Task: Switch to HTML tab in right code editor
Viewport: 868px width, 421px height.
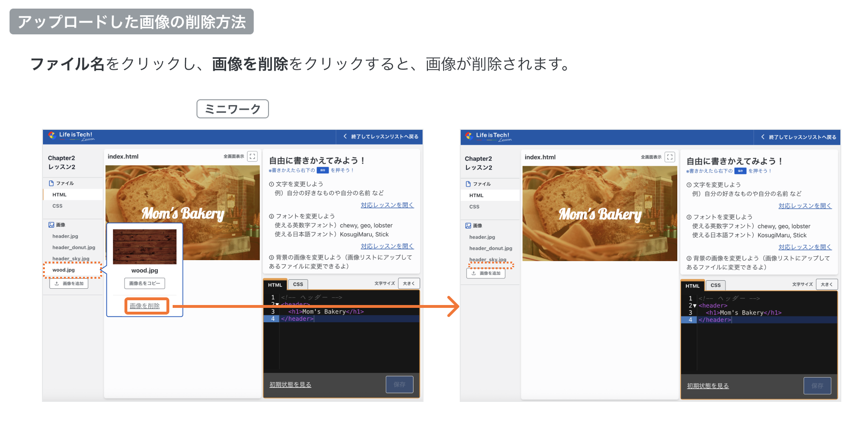Action: coord(692,286)
